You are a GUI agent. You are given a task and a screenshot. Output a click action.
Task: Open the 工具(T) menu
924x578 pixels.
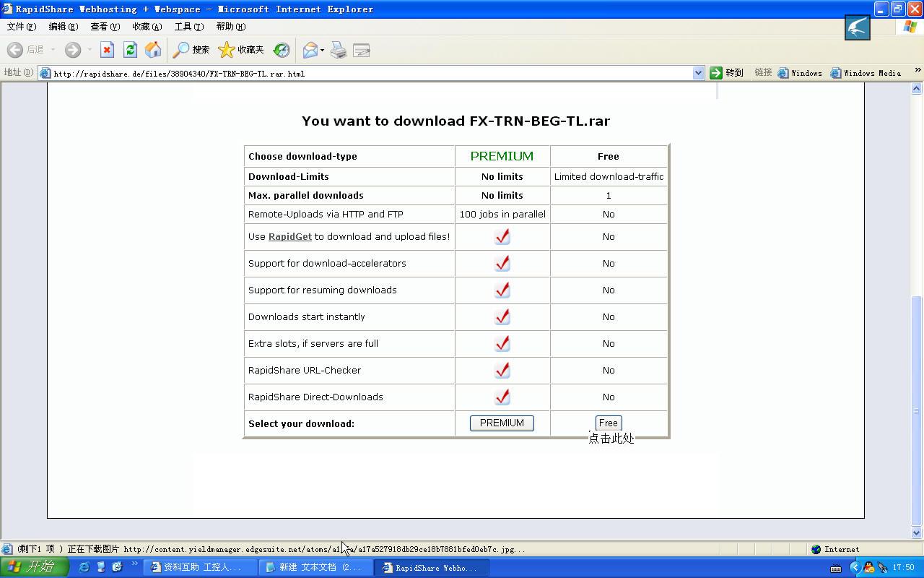[x=188, y=27]
